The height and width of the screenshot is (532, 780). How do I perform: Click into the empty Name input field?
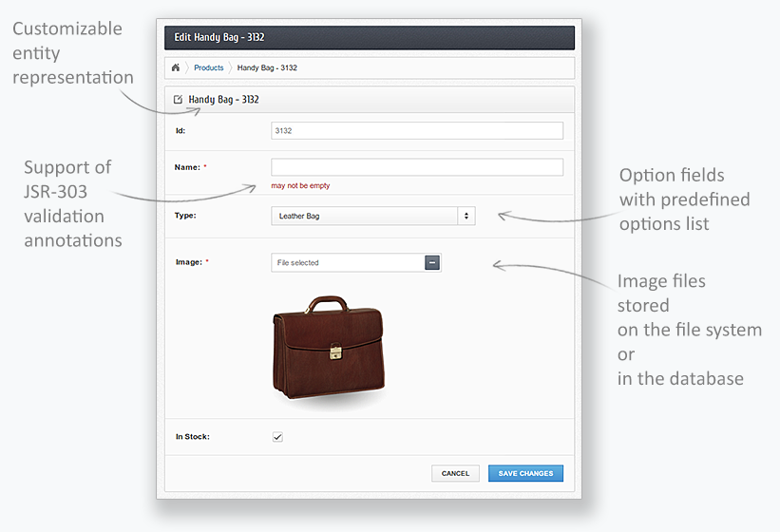pyautogui.click(x=416, y=167)
